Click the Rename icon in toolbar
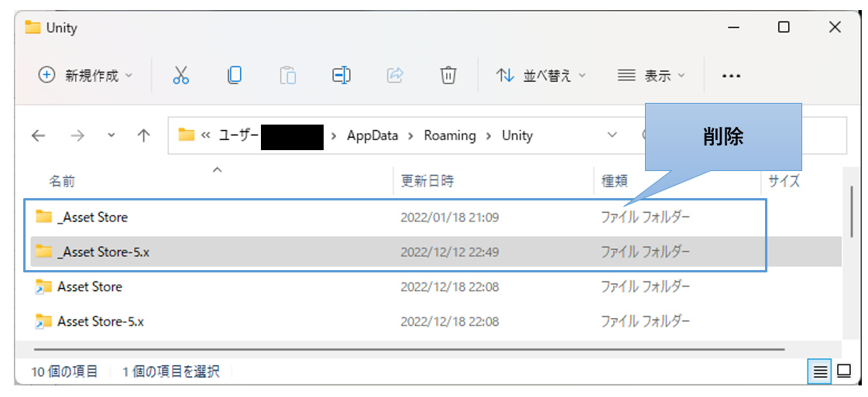 [x=341, y=75]
